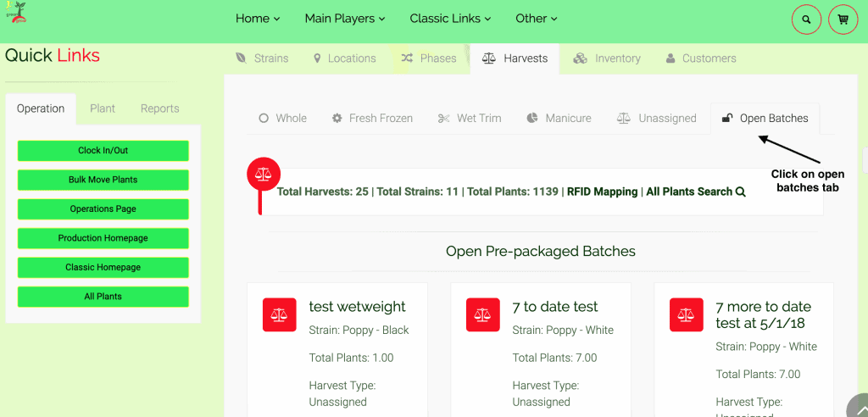Click the gear icon beside Fresh Frozen
Screen dimensions: 868x417
(x=337, y=118)
